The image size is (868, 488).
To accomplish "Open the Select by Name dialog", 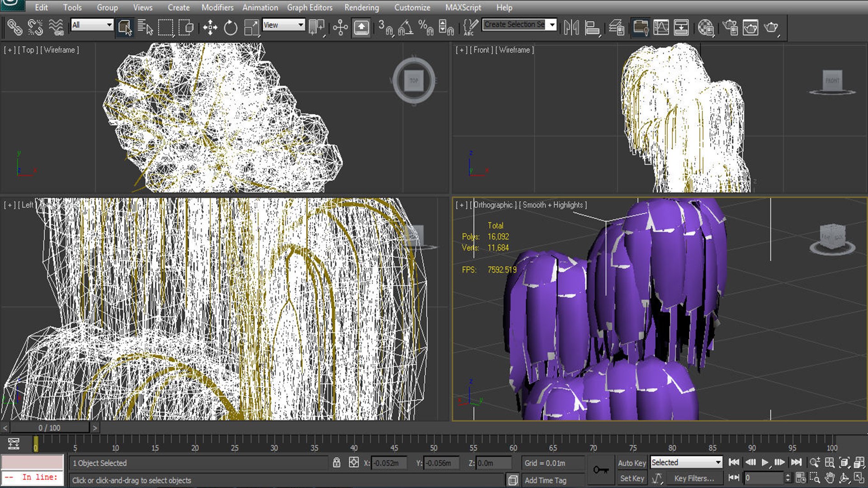I will tap(145, 28).
